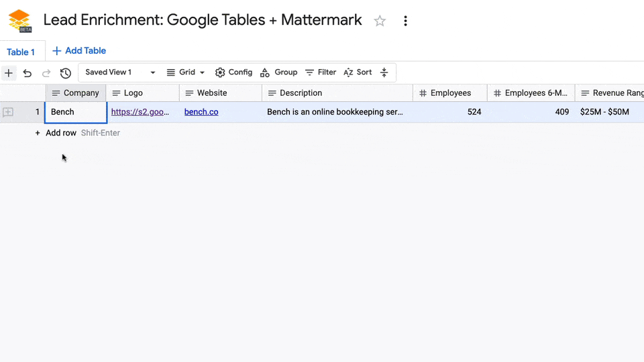Star this table workspace
This screenshot has height=362, width=644.
[x=380, y=21]
